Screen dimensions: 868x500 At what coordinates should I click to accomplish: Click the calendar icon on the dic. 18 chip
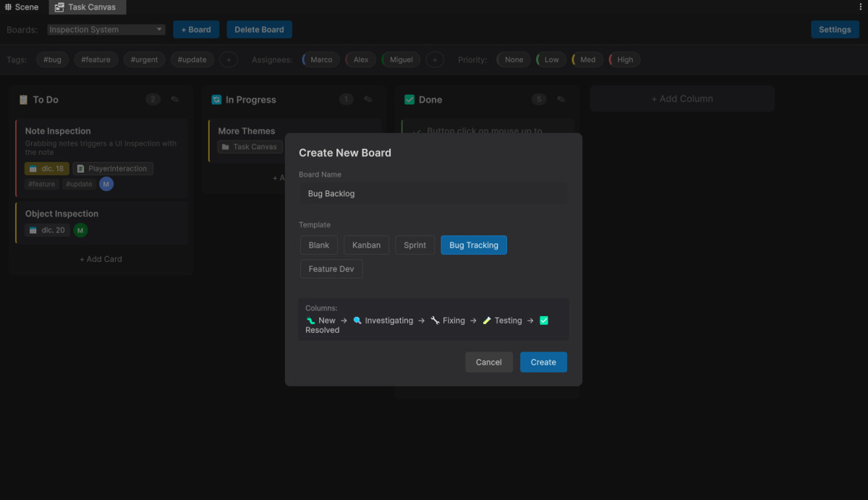tap(34, 168)
